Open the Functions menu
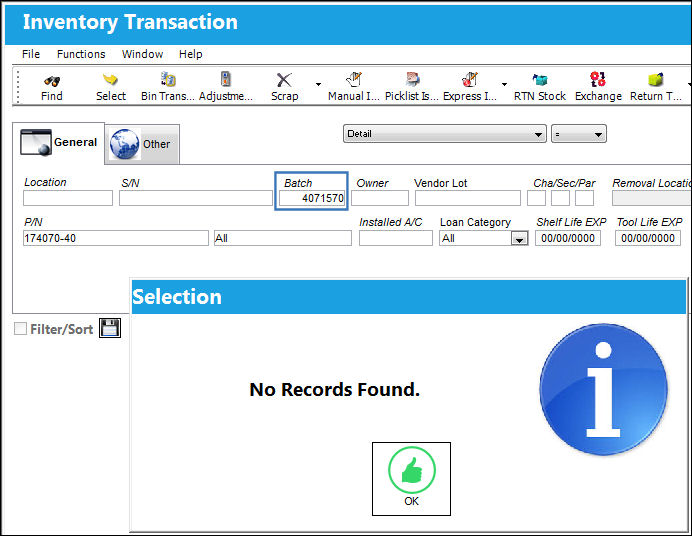Image resolution: width=692 pixels, height=536 pixels. tap(81, 54)
